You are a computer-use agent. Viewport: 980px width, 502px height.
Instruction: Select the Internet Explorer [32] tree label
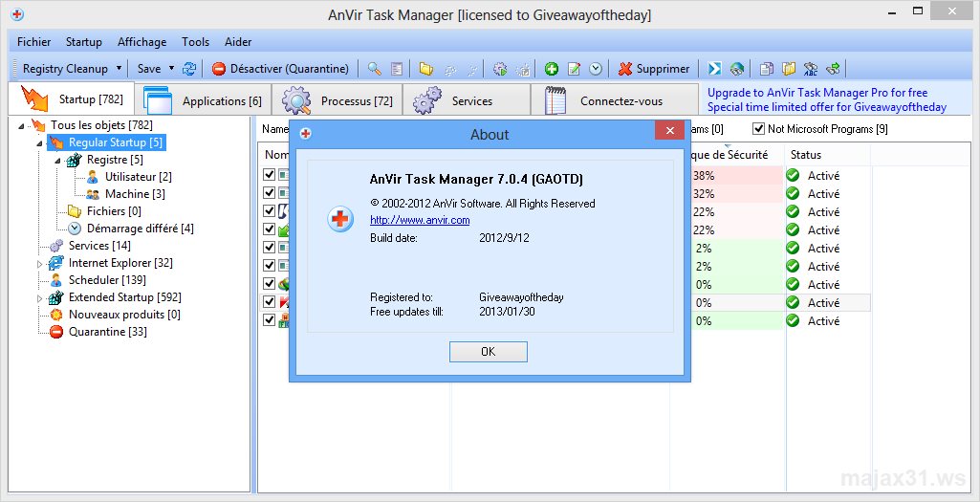point(120,263)
